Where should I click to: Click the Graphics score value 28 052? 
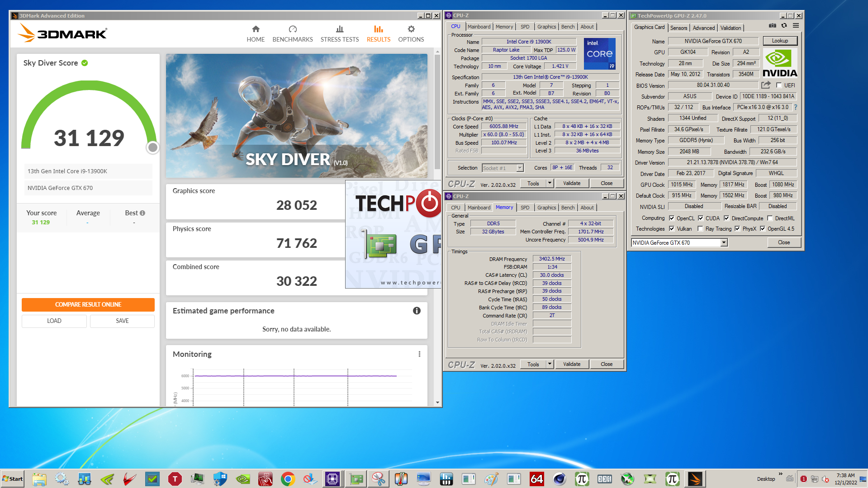(296, 205)
